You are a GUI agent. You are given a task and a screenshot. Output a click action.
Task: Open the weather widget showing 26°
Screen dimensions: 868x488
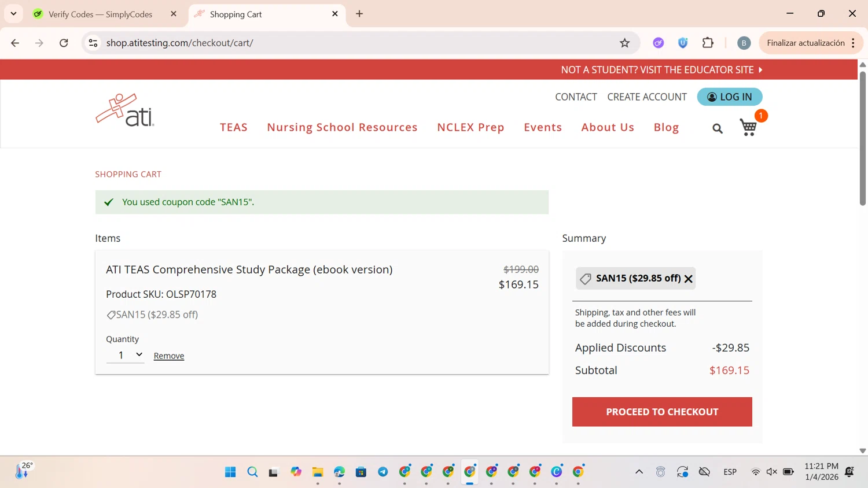tap(24, 471)
